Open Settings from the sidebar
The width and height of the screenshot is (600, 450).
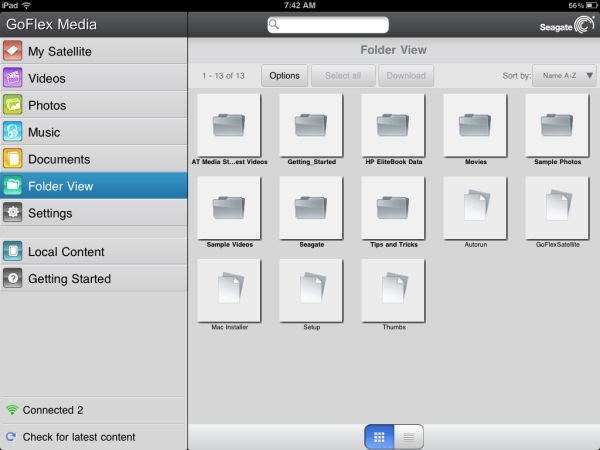94,213
